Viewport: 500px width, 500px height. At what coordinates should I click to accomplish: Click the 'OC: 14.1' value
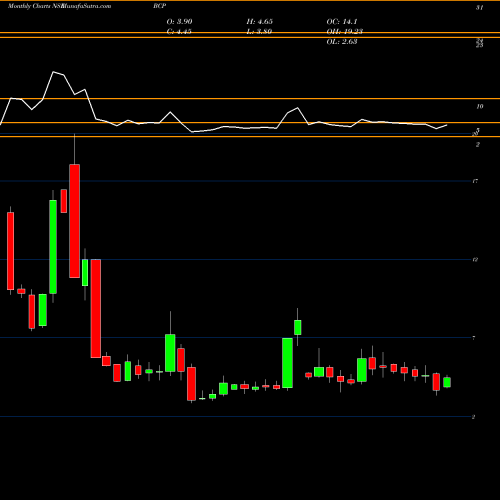[x=342, y=22]
